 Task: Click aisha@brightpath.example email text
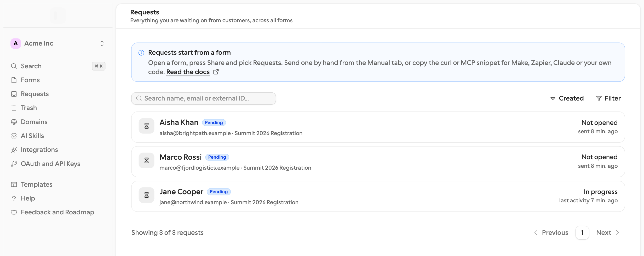coord(195,133)
